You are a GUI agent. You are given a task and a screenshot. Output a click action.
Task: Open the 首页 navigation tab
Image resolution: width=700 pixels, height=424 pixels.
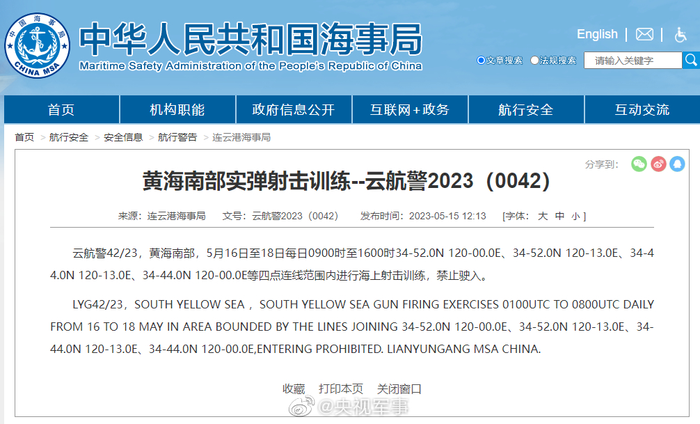tap(62, 109)
